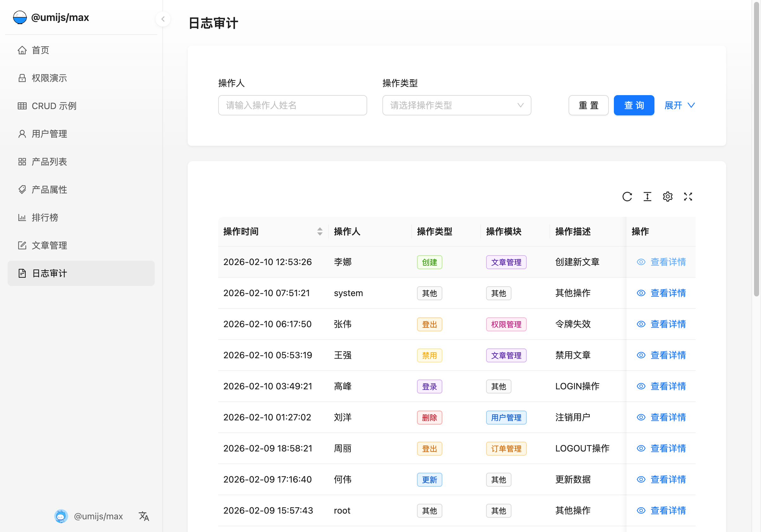The width and height of the screenshot is (761, 532).
Task: Go to 用户管理 menu item
Action: coord(49,134)
